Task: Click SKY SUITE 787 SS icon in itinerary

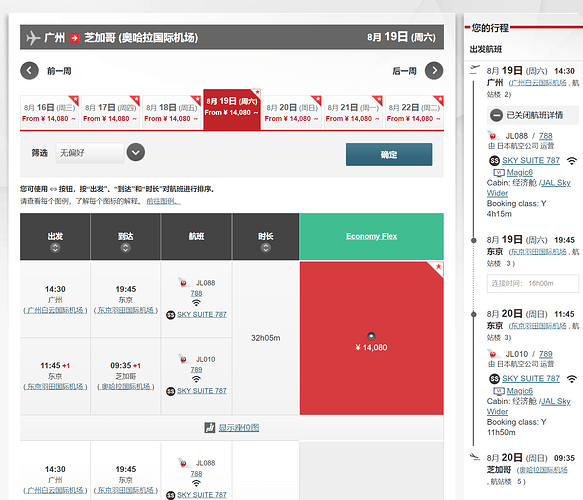Action: coord(494,161)
